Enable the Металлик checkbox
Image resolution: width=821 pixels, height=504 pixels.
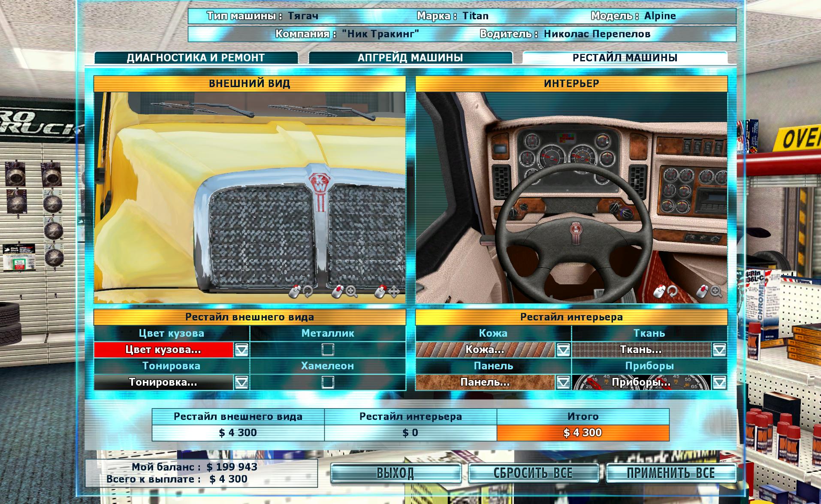[x=328, y=350]
